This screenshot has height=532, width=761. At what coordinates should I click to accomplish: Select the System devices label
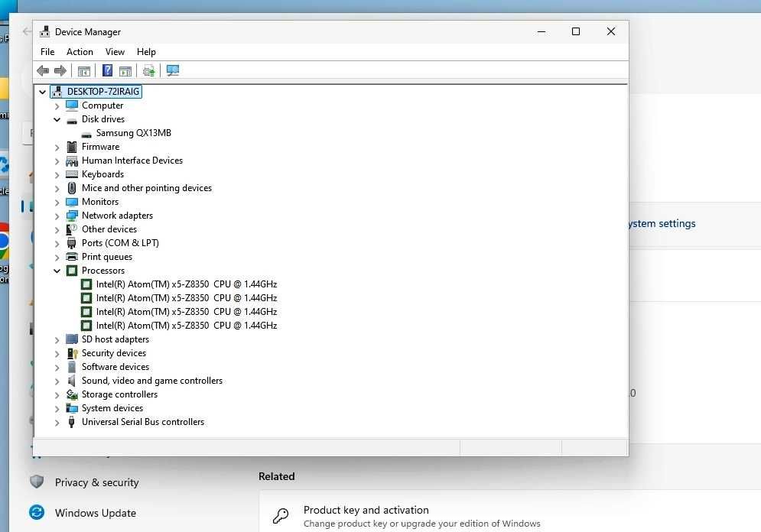point(112,408)
